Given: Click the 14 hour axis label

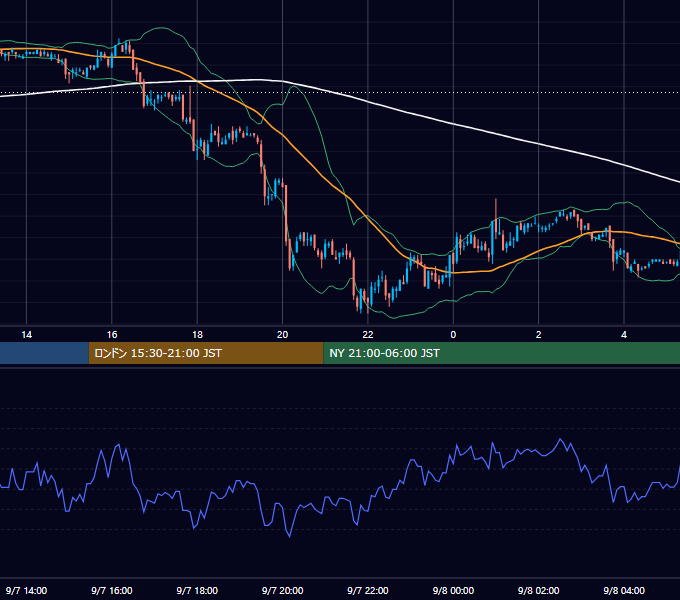Looking at the screenshot, I should (x=26, y=335).
